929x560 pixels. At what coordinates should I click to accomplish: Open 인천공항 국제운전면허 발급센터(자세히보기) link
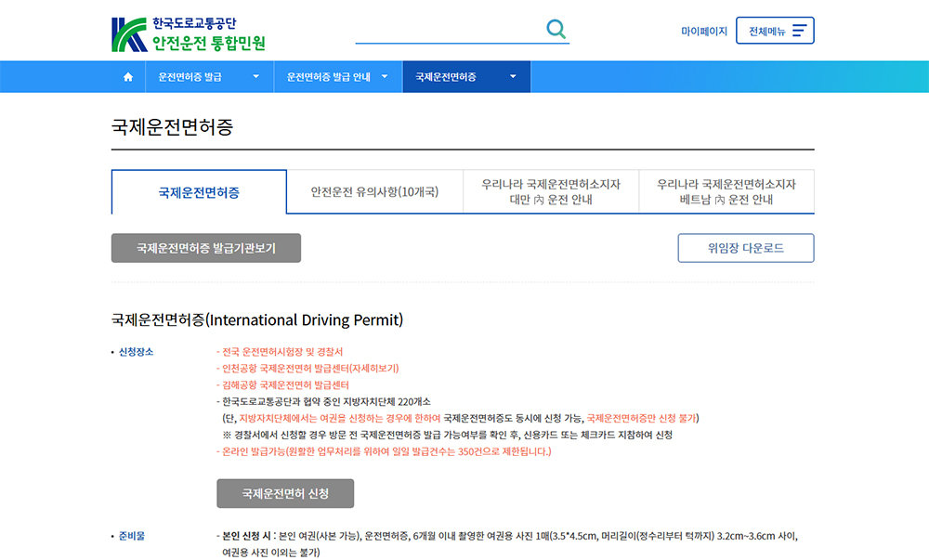[307, 368]
